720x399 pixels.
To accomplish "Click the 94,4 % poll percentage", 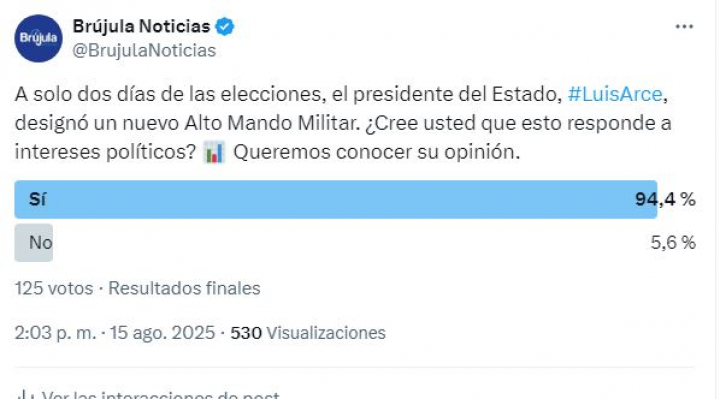I will (665, 199).
